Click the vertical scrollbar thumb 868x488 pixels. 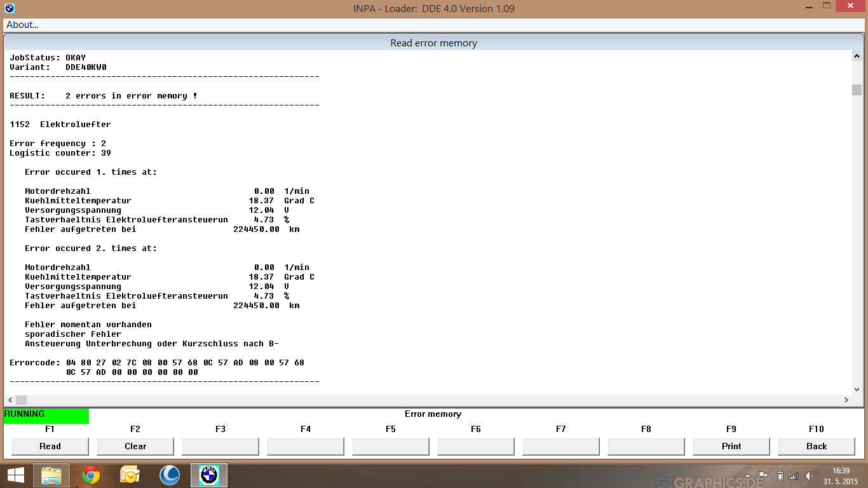857,90
